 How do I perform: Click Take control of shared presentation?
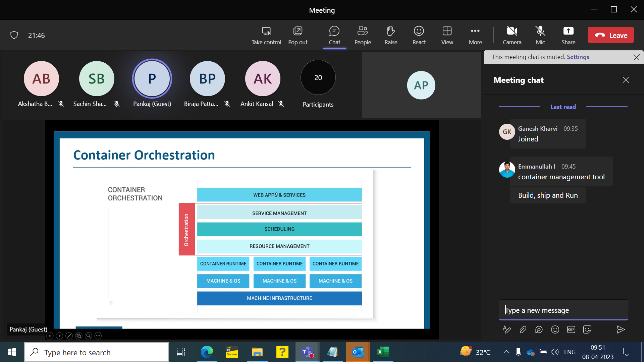point(266,35)
